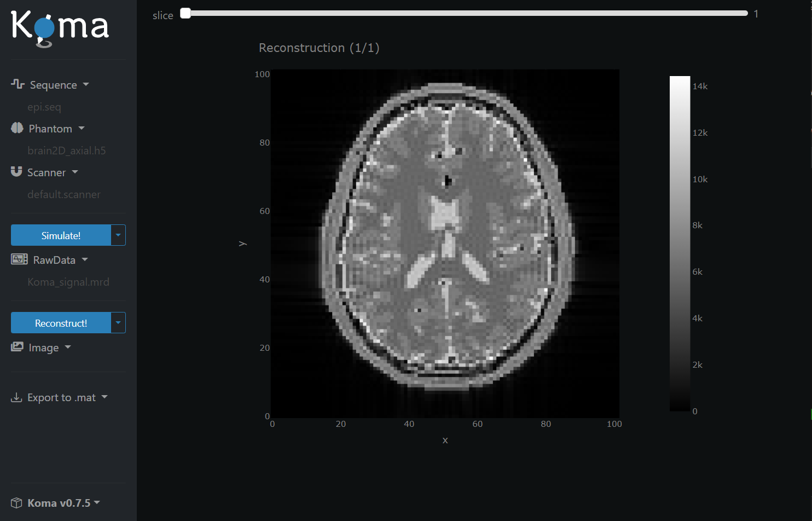Screen dimensions: 812x521
Task: Click the Phantom brain icon
Action: (x=17, y=128)
